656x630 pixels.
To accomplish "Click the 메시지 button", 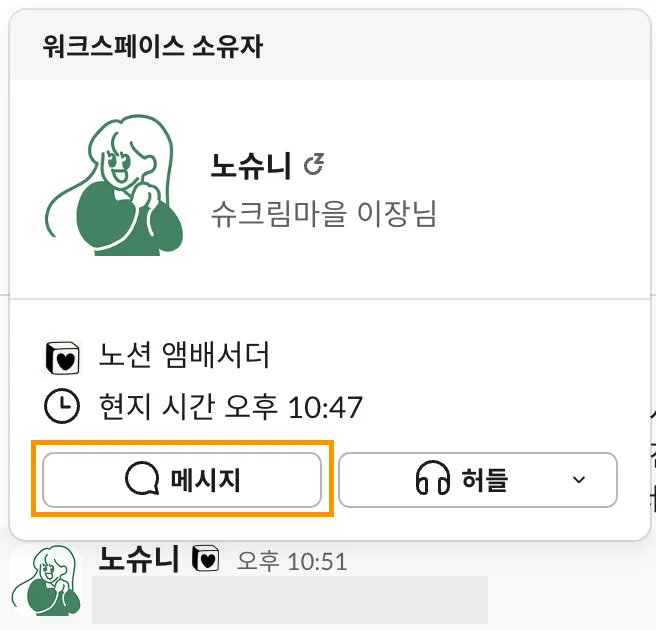I will [182, 480].
